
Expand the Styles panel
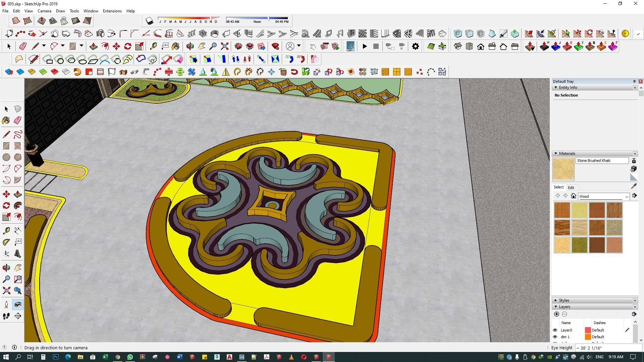[x=556, y=300]
